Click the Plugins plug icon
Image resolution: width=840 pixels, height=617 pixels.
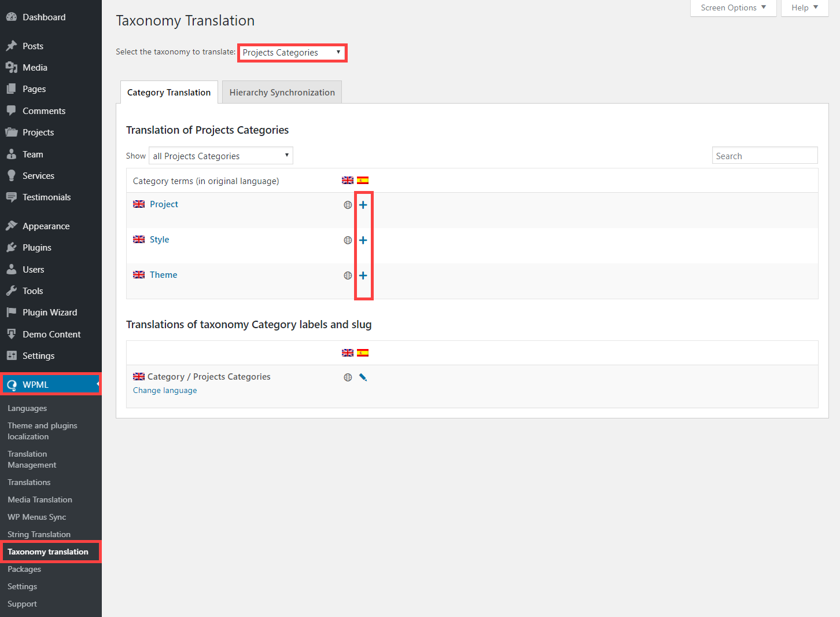coord(12,248)
